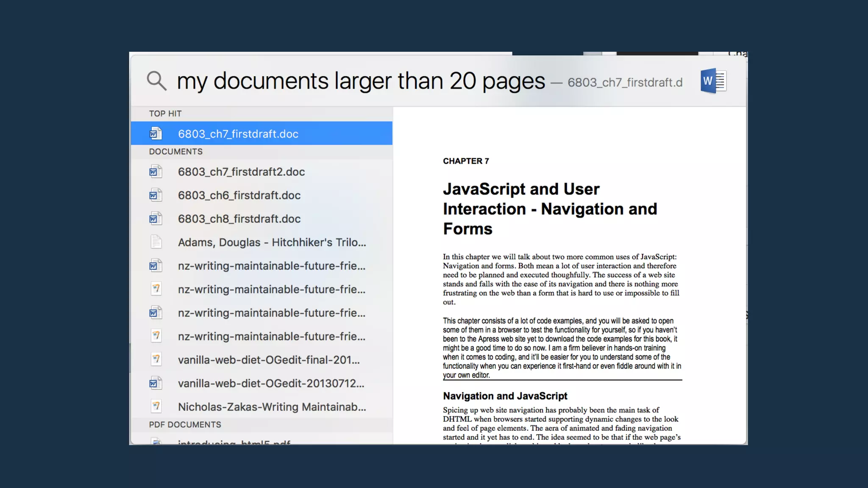
Task: Click the JavaScript and User Interaction preview heading
Action: pyautogui.click(x=550, y=209)
